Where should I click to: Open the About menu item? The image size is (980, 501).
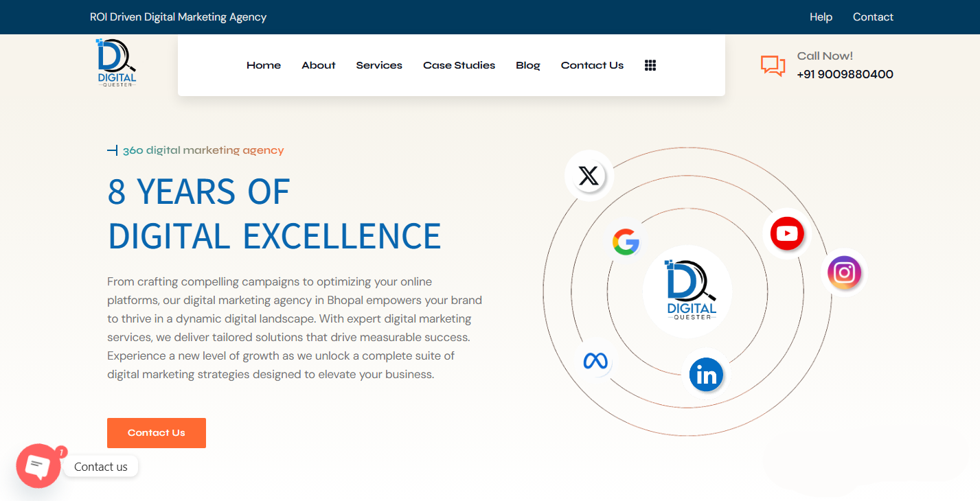(x=319, y=65)
